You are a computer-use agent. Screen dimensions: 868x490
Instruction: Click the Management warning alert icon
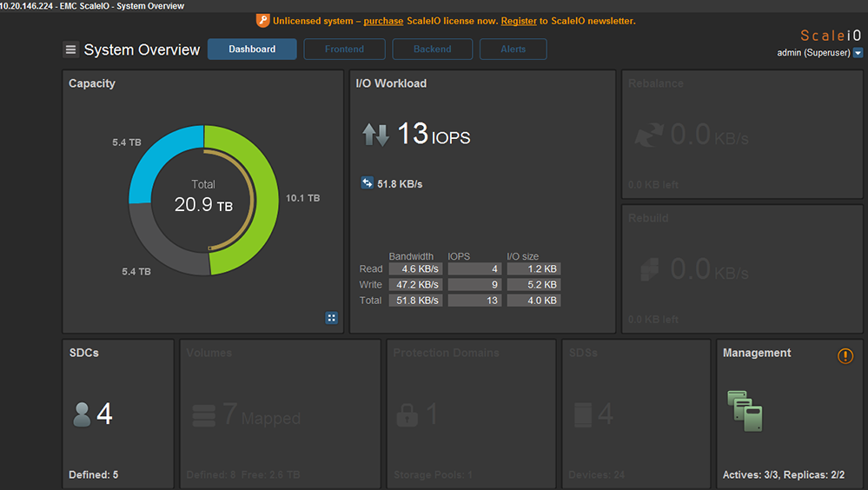coord(845,356)
